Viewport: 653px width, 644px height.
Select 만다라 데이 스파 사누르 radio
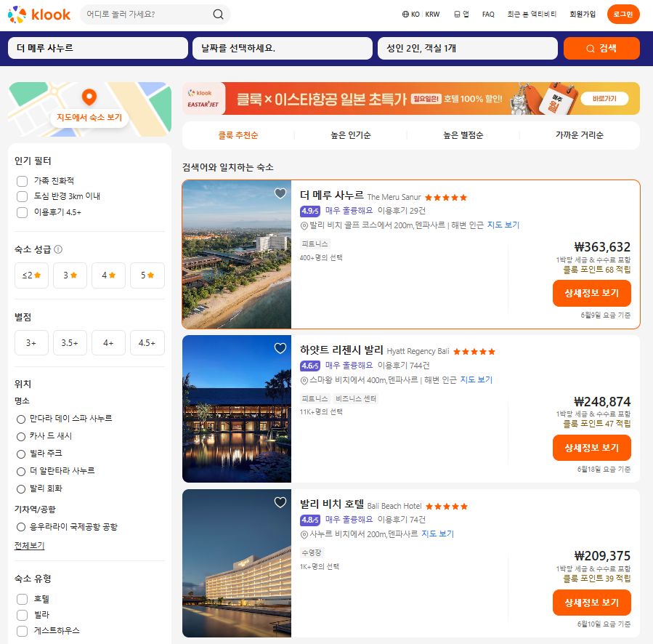click(x=21, y=419)
